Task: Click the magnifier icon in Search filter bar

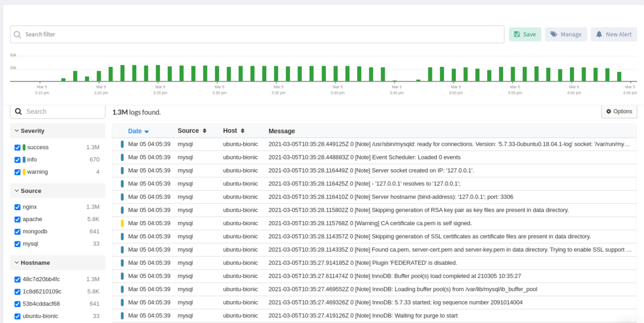Action: (17, 35)
